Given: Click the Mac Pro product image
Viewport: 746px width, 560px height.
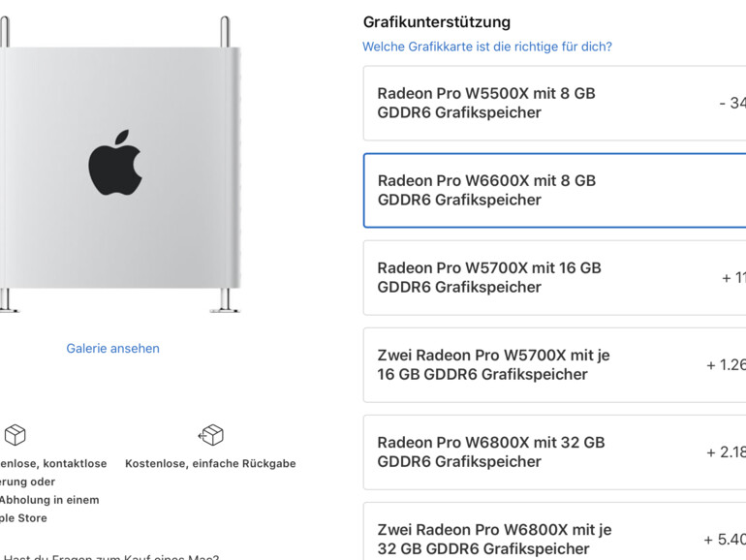Looking at the screenshot, I should [x=121, y=165].
